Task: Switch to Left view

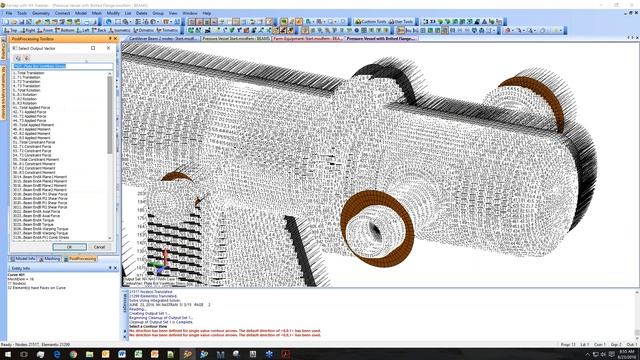Action: (83, 30)
